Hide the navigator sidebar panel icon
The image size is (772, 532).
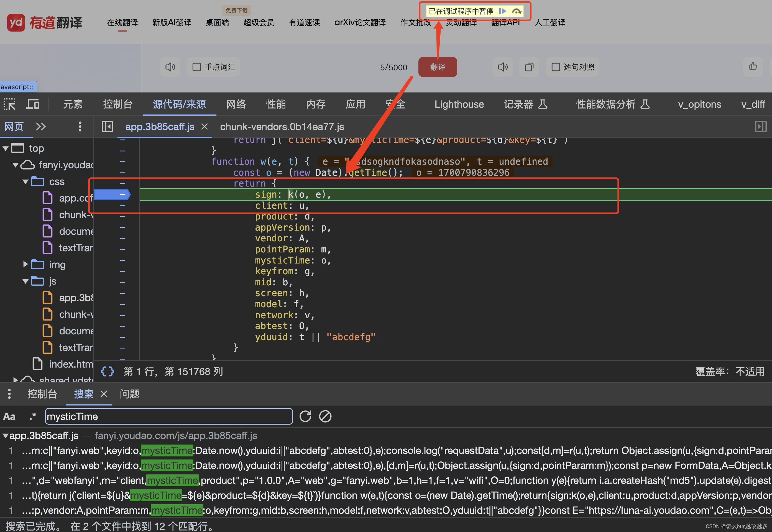pos(108,127)
